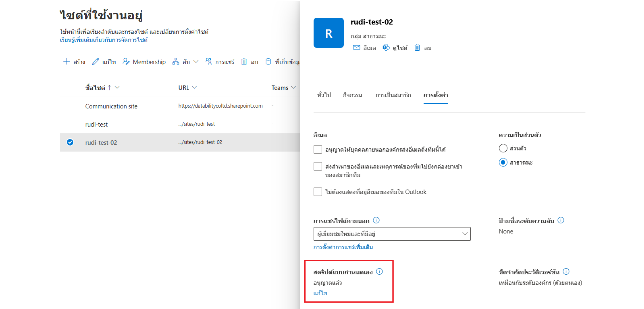The height and width of the screenshot is (309, 644).
Task: Click the อีเมล envelope icon in panel
Action: 356,48
